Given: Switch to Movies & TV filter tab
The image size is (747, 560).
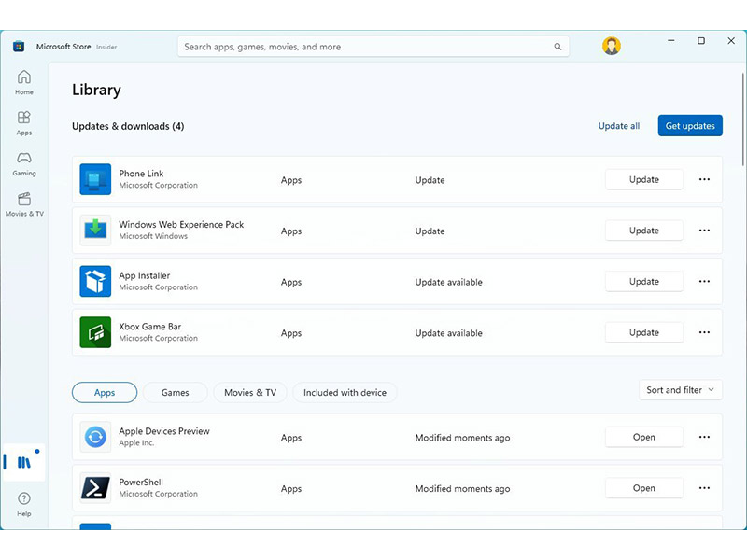Looking at the screenshot, I should [250, 392].
